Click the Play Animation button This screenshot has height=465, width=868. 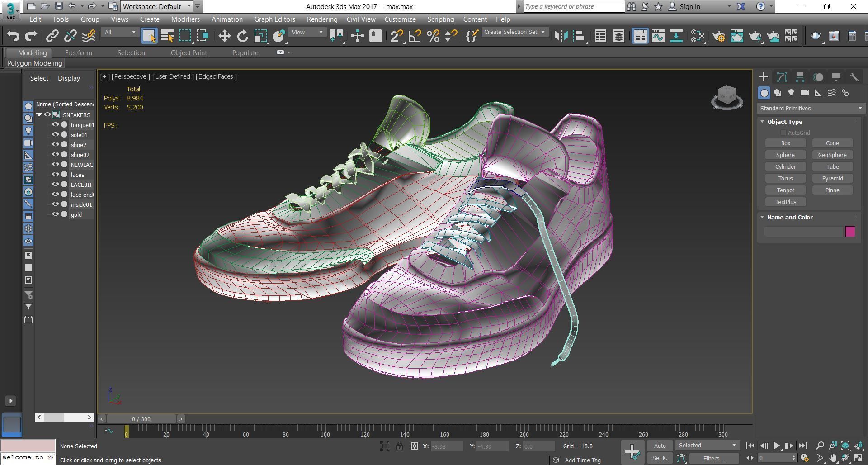[x=776, y=446]
